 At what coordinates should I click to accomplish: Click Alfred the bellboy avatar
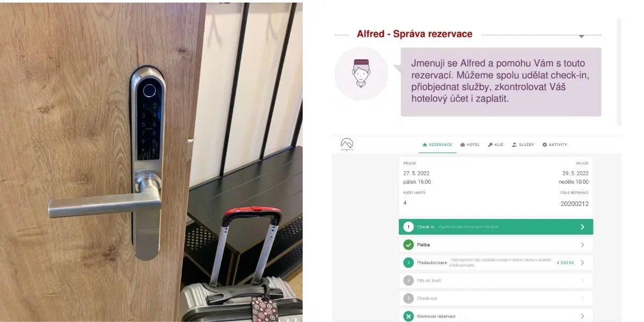[361, 74]
